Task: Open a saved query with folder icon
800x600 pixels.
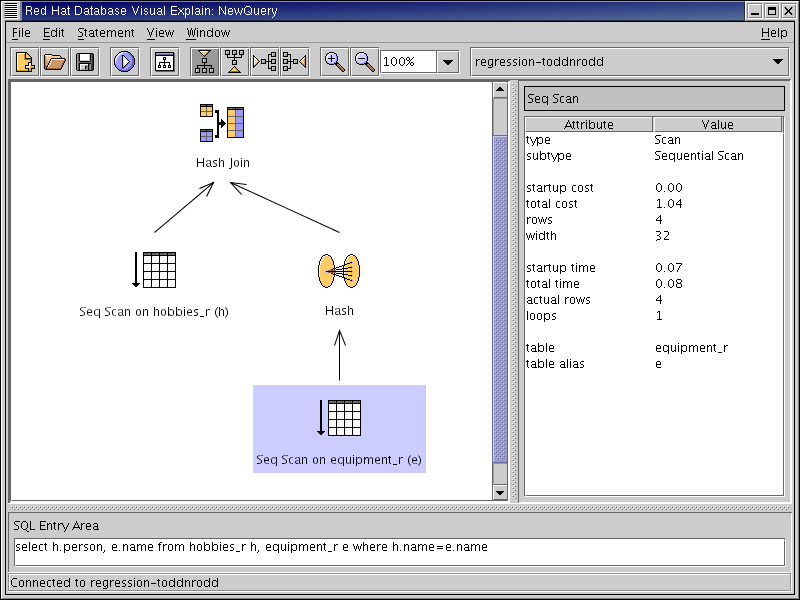Action: coord(55,62)
